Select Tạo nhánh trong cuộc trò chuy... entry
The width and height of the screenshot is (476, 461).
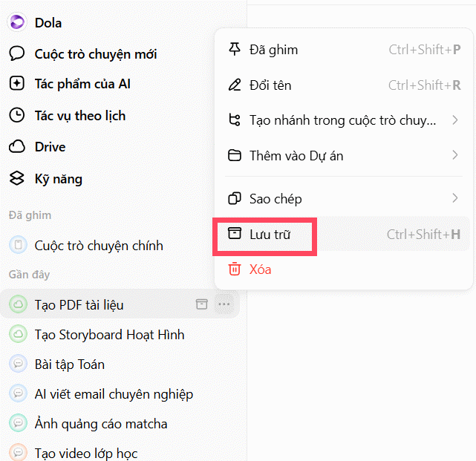pos(345,120)
